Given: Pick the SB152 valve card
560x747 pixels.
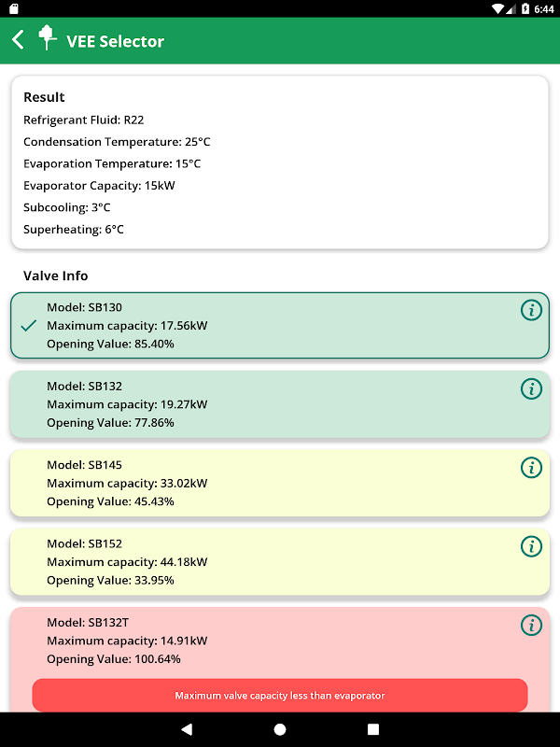Looking at the screenshot, I should click(x=280, y=561).
